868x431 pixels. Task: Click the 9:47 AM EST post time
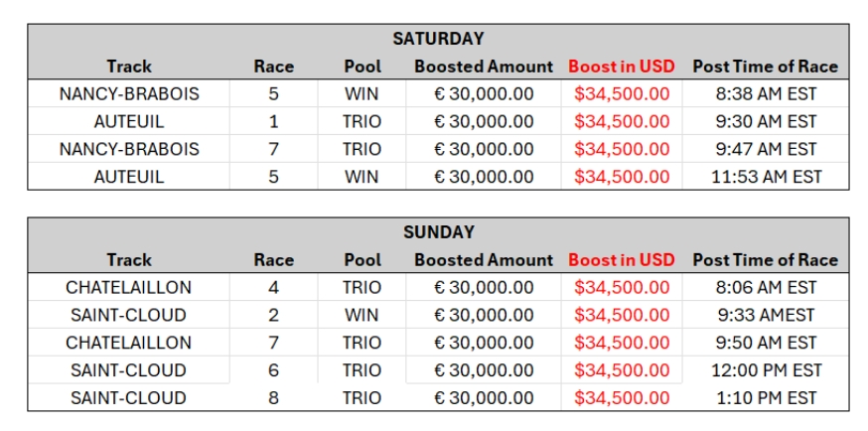pos(765,150)
